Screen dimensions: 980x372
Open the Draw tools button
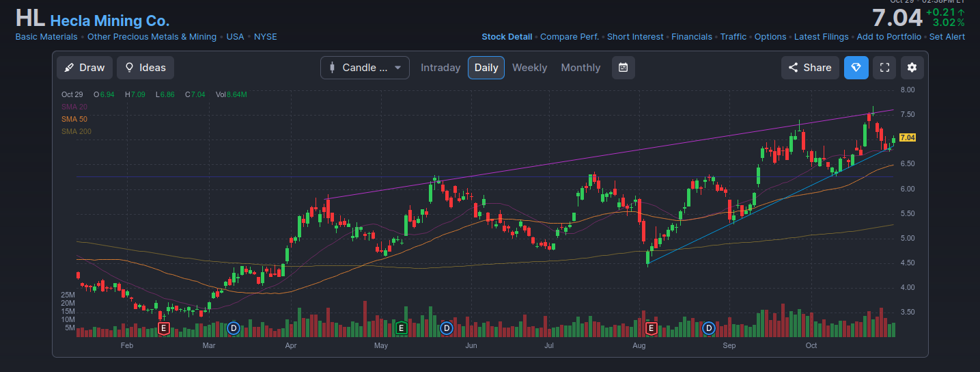tap(84, 68)
